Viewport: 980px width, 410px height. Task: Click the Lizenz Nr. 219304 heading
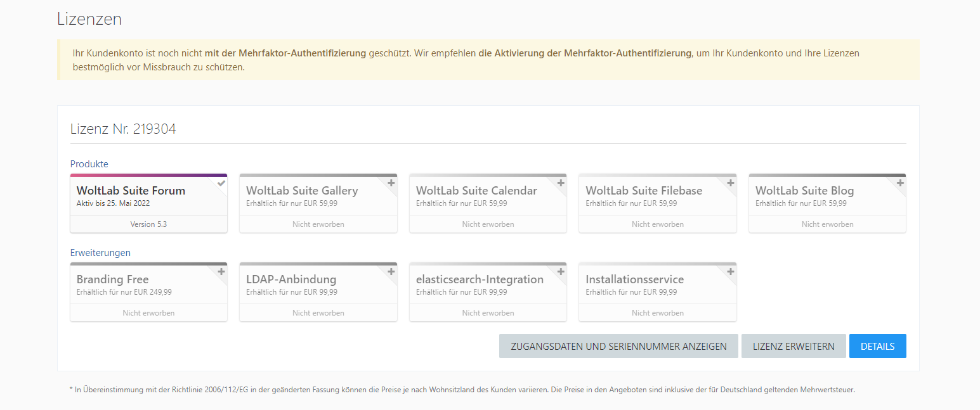coord(123,129)
